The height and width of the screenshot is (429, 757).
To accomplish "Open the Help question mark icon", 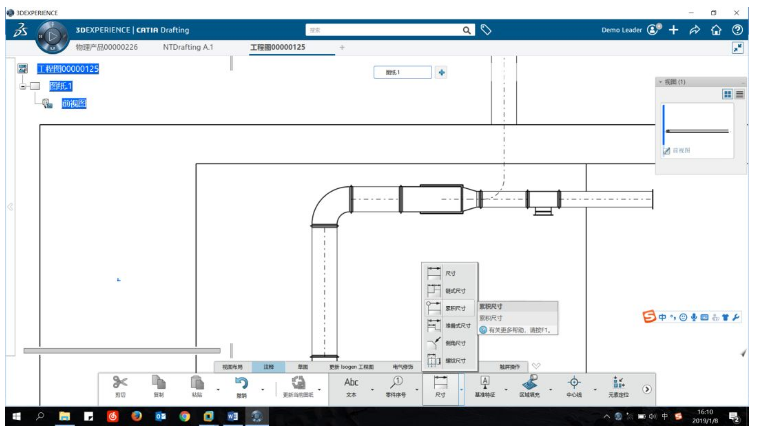I will point(737,30).
